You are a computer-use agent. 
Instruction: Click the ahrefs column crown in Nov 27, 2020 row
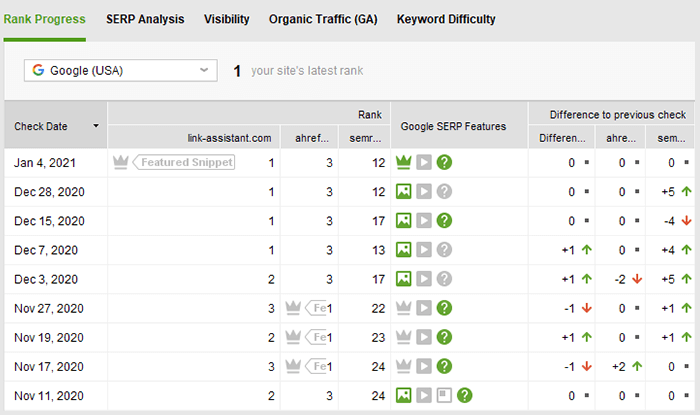pyautogui.click(x=293, y=308)
